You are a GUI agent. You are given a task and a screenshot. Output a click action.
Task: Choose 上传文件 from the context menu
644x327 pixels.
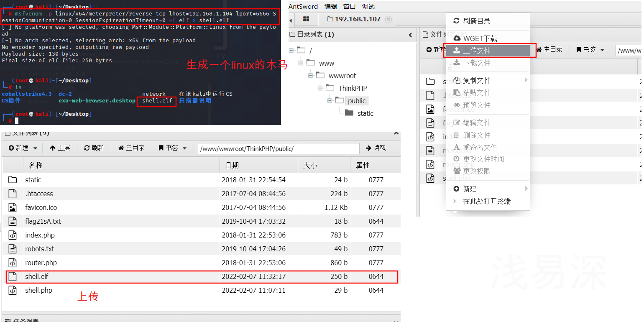pos(488,51)
